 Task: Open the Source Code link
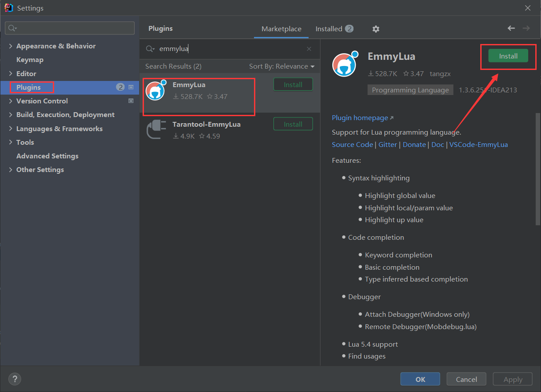[352, 145]
